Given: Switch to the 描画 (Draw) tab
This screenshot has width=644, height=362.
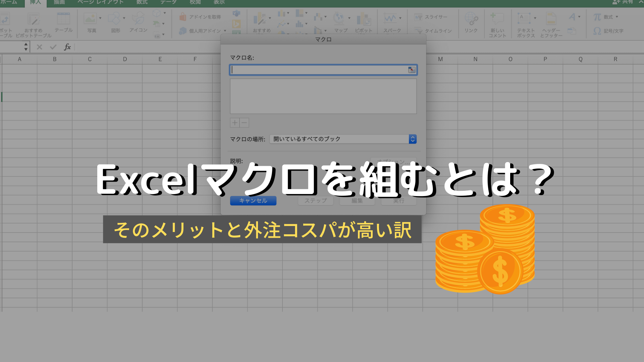Looking at the screenshot, I should coord(59,2).
